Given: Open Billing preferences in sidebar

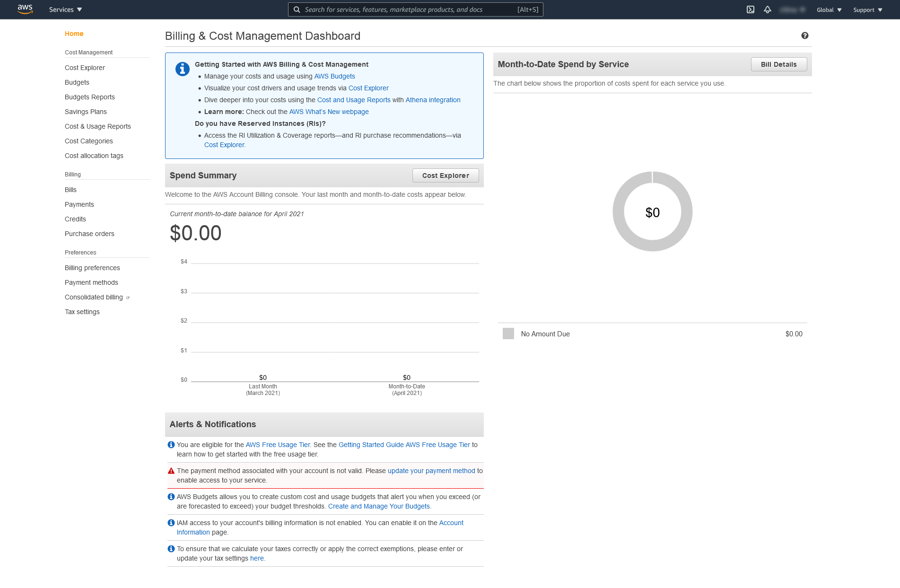Looking at the screenshot, I should tap(92, 268).
